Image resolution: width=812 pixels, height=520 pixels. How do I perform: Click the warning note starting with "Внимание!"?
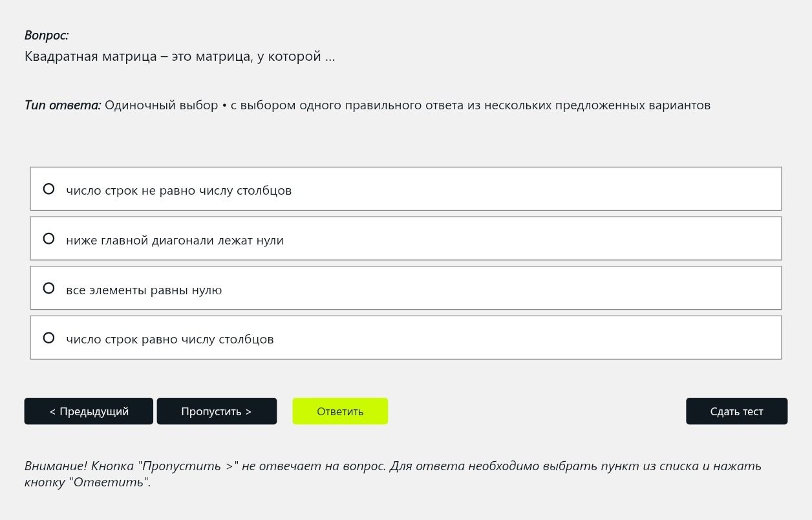coord(393,473)
